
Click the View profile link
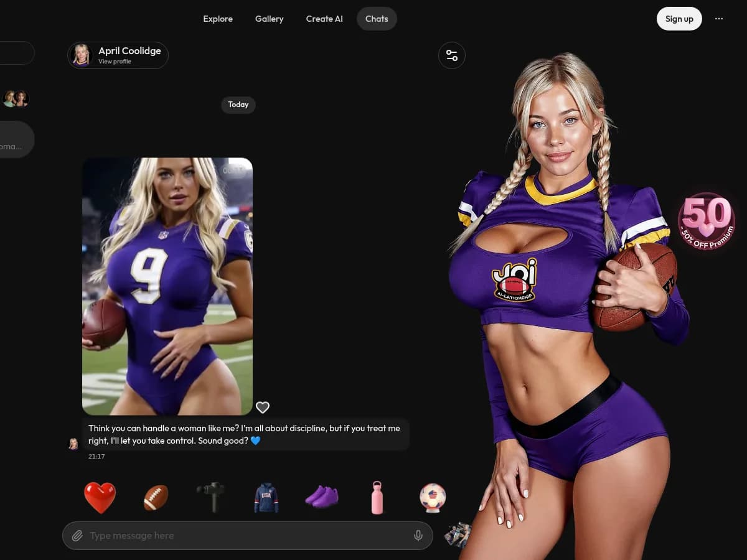click(115, 62)
